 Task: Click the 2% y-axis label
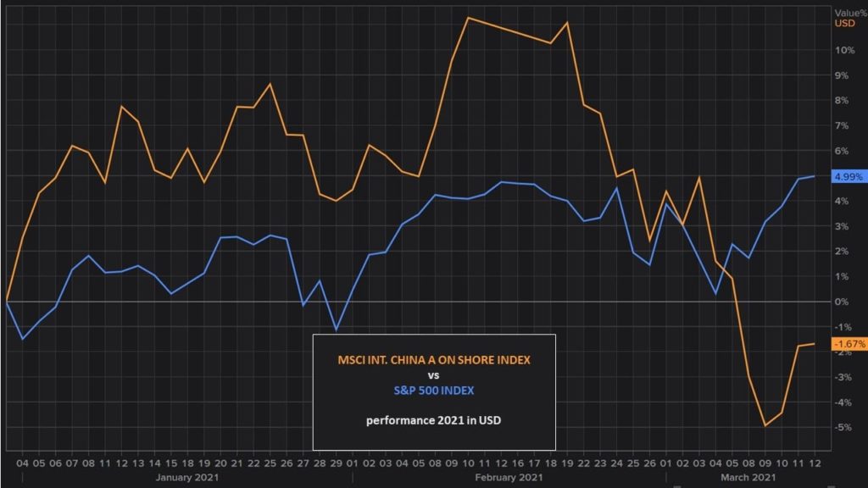842,251
